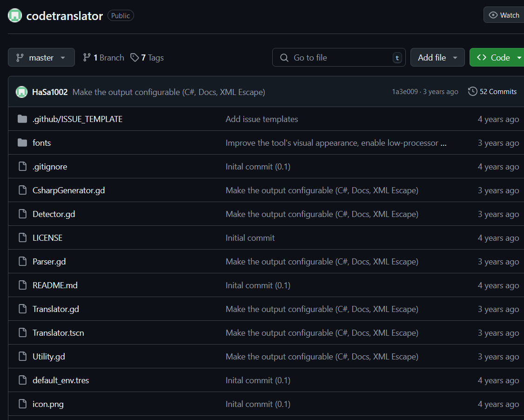Click the history clock icon by 52 Commits
This screenshot has width=524, height=420.
(472, 91)
